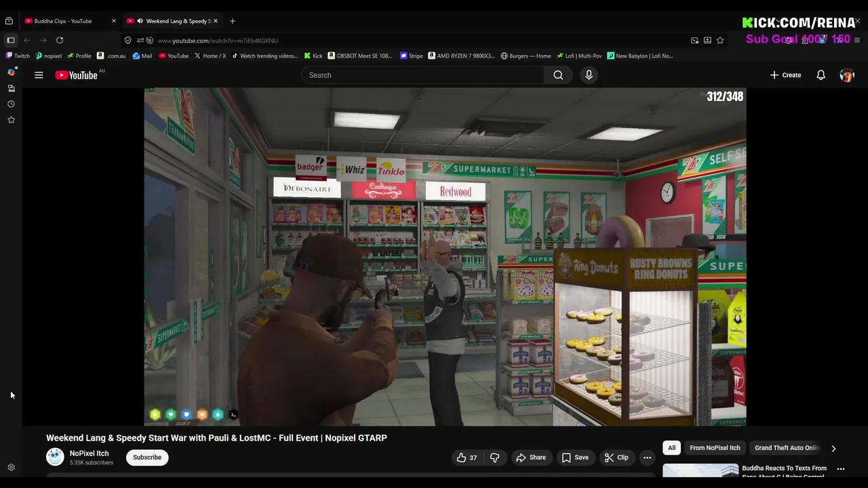Open the NoPixel Itch channel name link
This screenshot has width=868, height=488.
[89, 453]
